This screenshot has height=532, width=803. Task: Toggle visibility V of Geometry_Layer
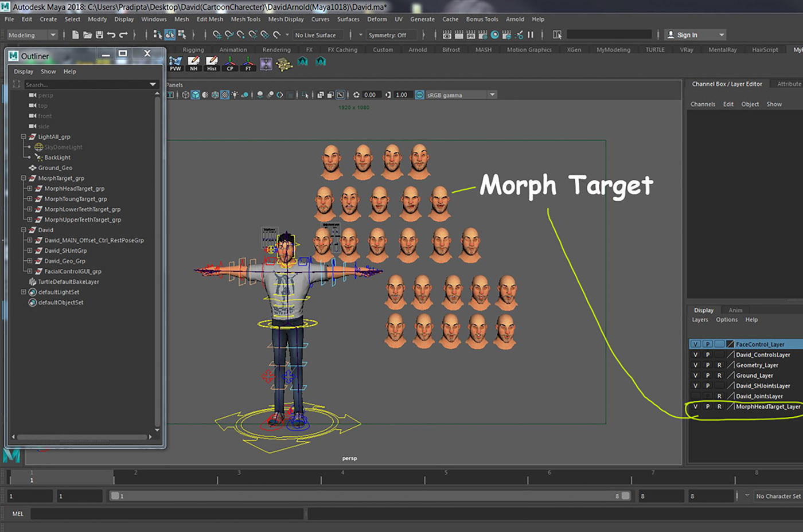(696, 365)
